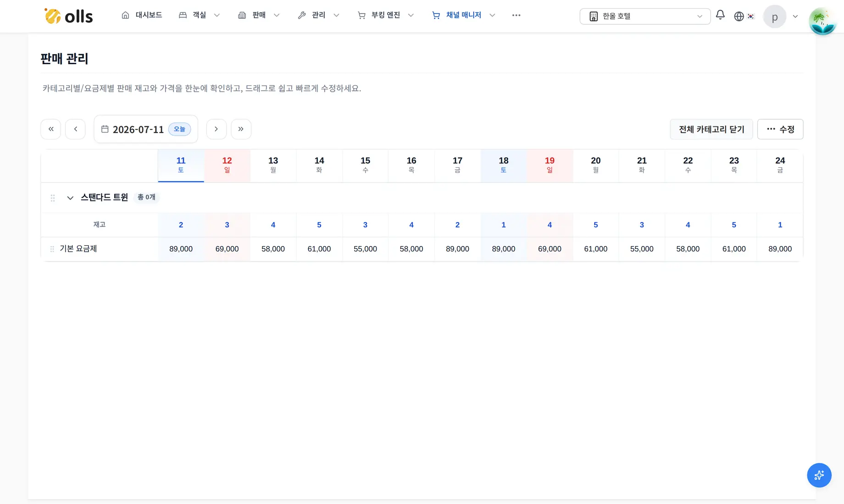
Task: Click the 관리 wrench icon
Action: click(x=302, y=16)
